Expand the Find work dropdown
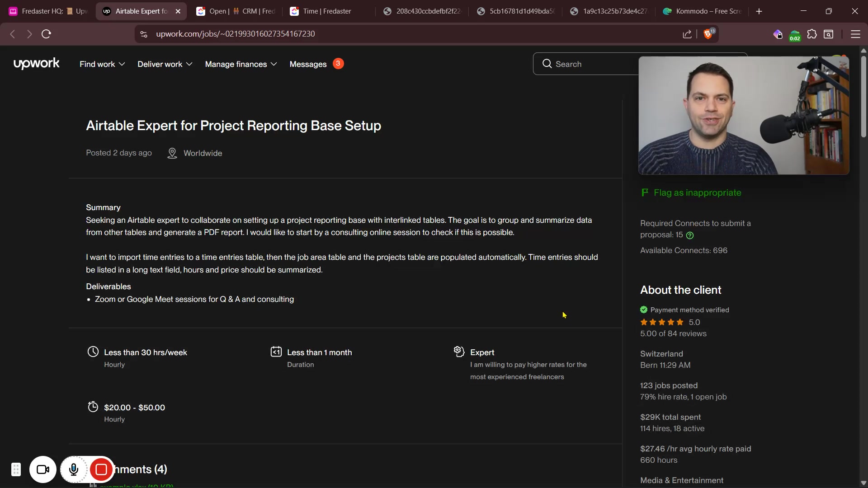This screenshot has height=488, width=868. pos(102,64)
